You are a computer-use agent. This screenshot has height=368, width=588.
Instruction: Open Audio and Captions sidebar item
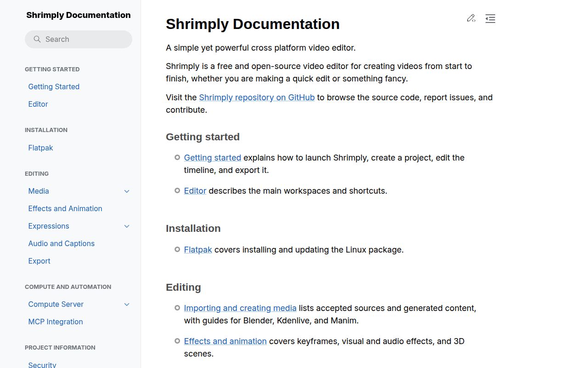pyautogui.click(x=62, y=243)
